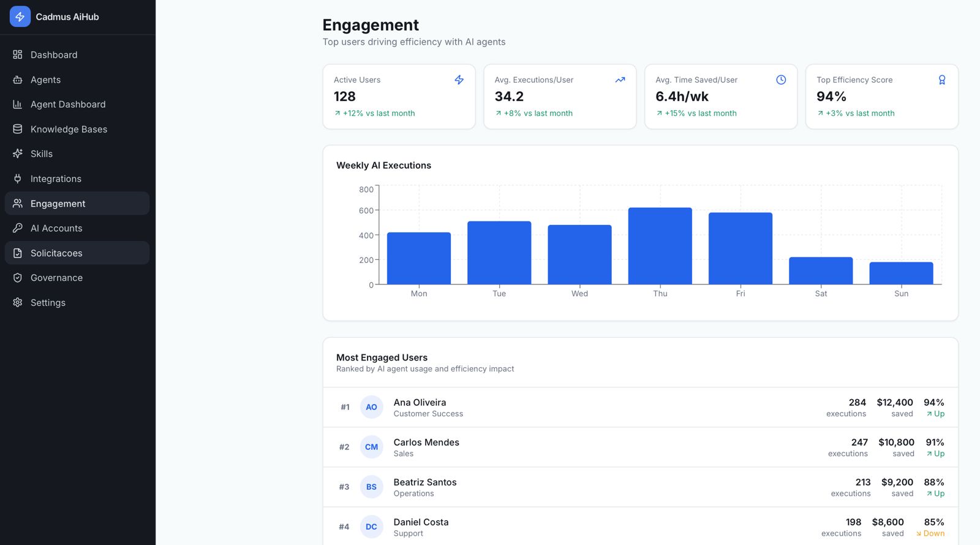
Task: Click the Thu bar in Weekly AI Executions
Action: pyautogui.click(x=660, y=246)
